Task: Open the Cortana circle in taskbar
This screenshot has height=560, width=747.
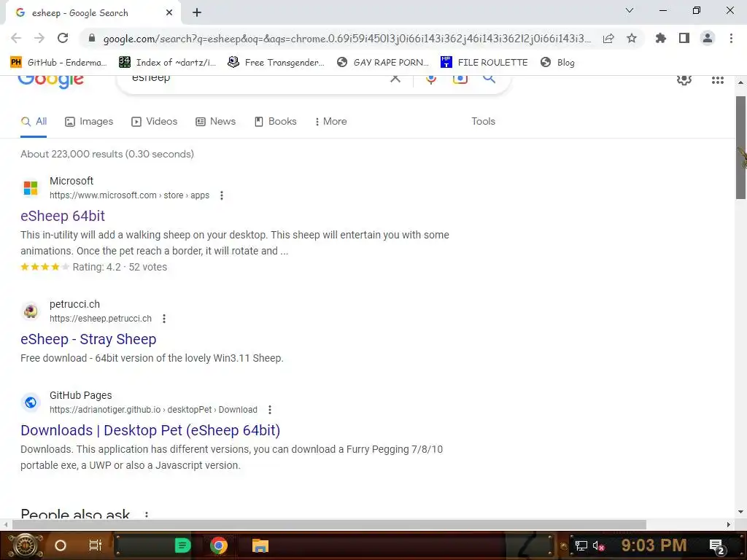Action: [61, 545]
